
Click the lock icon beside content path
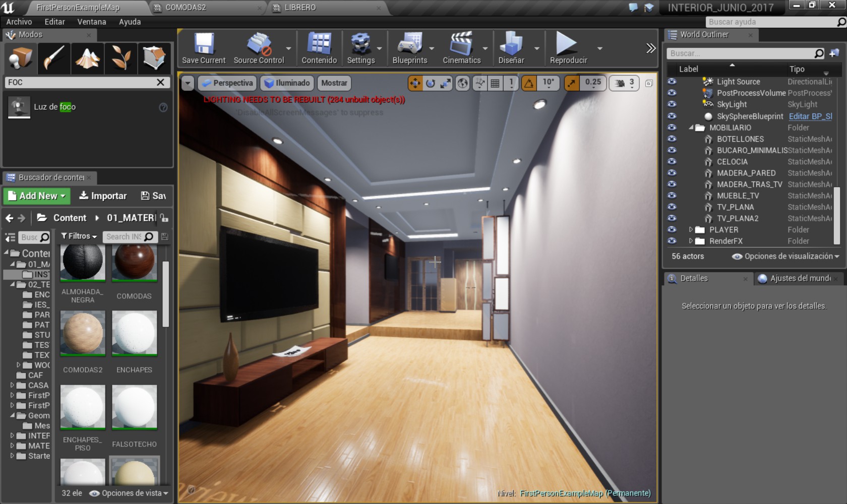coord(164,218)
